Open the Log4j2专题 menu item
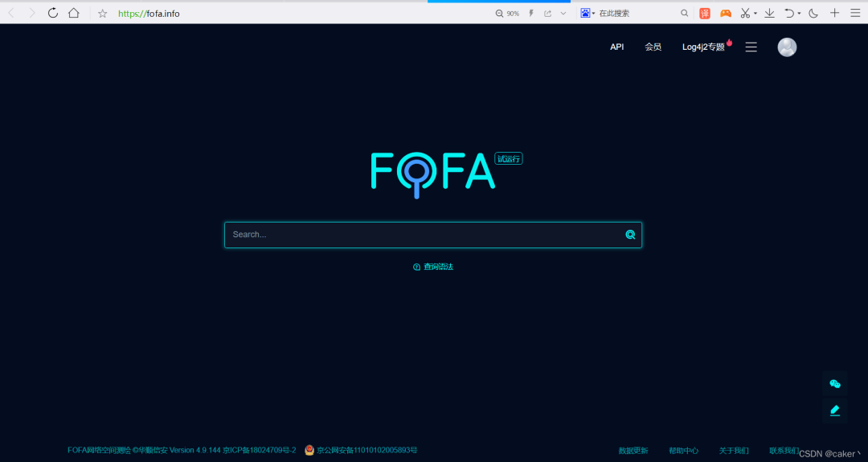Viewport: 868px width, 462px height. (x=703, y=47)
